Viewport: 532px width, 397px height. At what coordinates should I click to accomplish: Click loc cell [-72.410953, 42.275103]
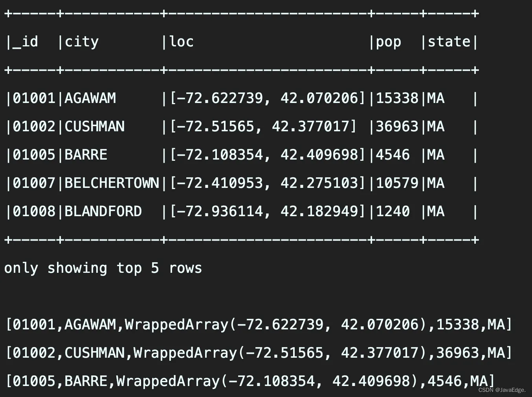tap(267, 183)
